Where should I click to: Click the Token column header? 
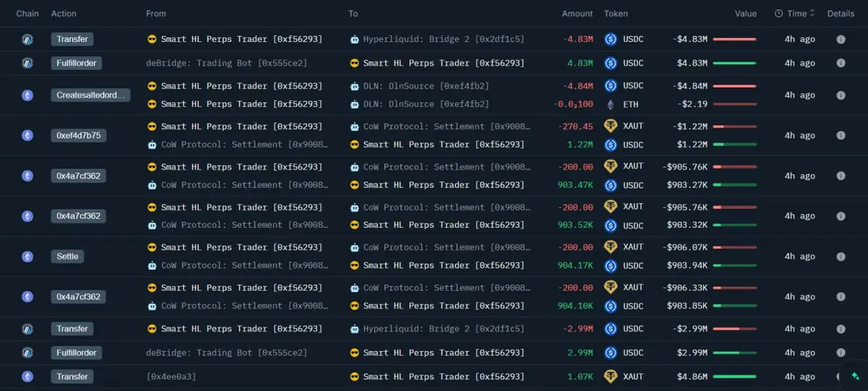point(616,14)
